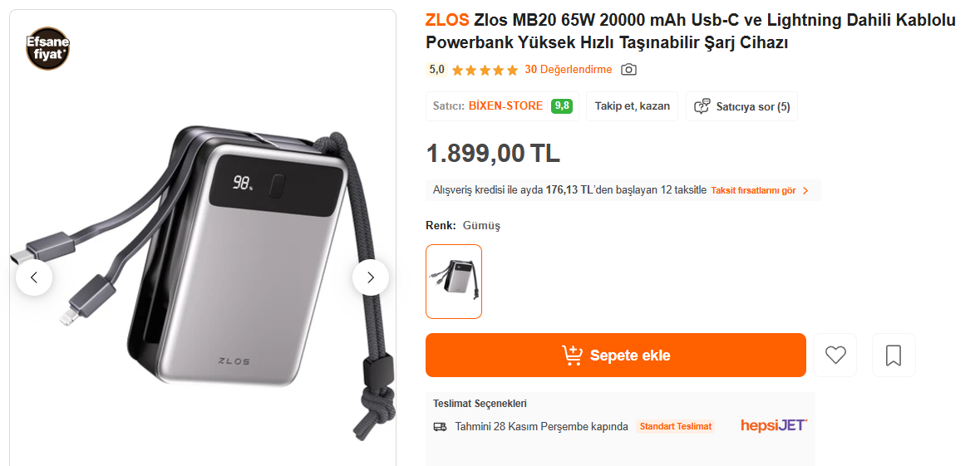Viewport: 980px width, 466px height.
Task: Click the Efsane fiyat badge
Action: (47, 47)
